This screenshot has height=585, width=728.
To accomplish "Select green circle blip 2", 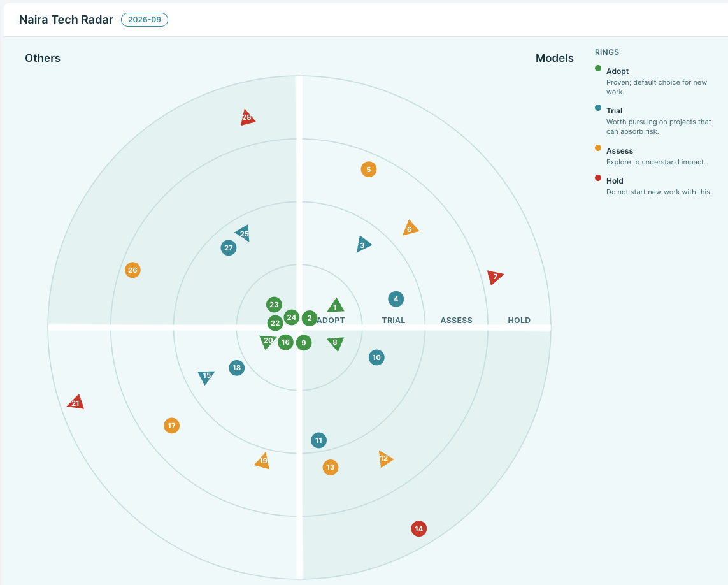I will click(310, 318).
